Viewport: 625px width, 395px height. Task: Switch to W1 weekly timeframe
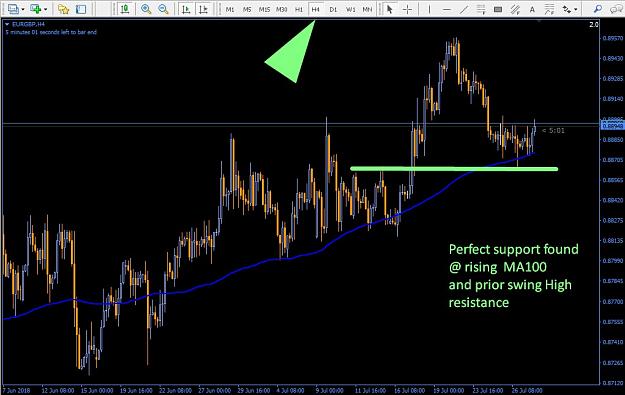click(x=351, y=9)
